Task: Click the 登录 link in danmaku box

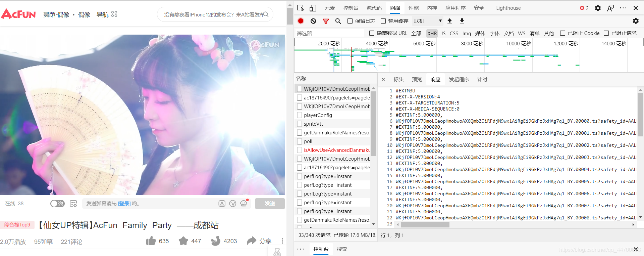Action: (124, 204)
